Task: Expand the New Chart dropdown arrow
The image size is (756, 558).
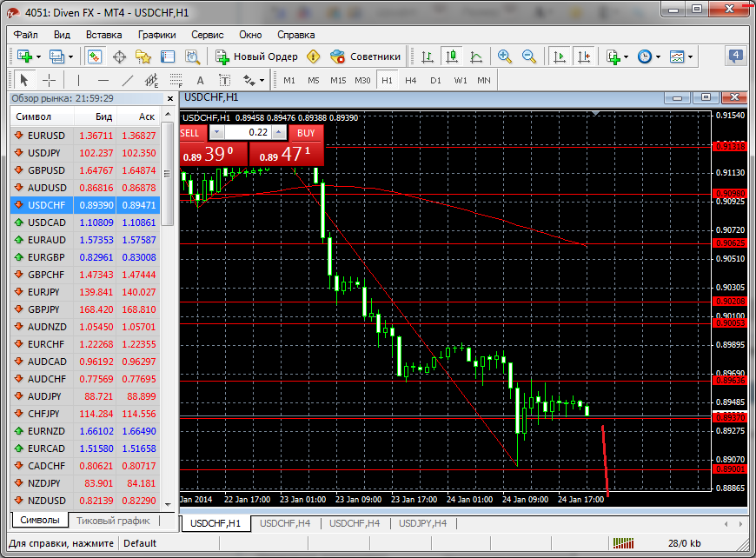Action: tap(38, 57)
